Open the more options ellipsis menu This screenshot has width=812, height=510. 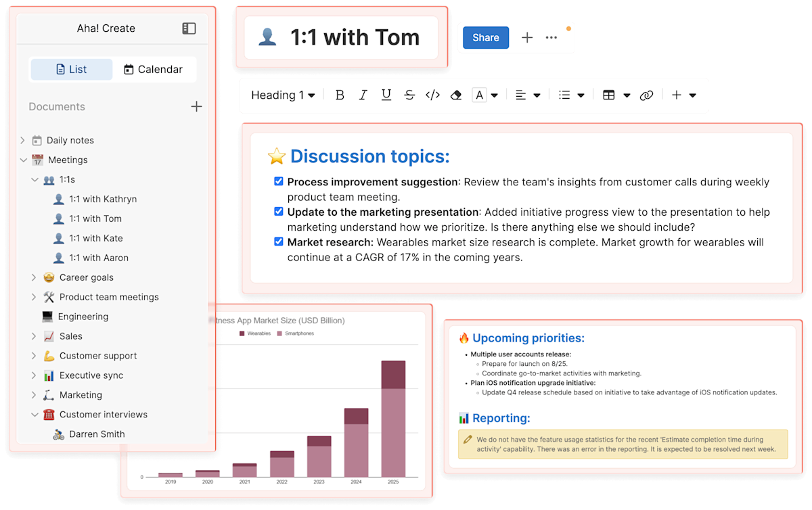click(x=551, y=38)
